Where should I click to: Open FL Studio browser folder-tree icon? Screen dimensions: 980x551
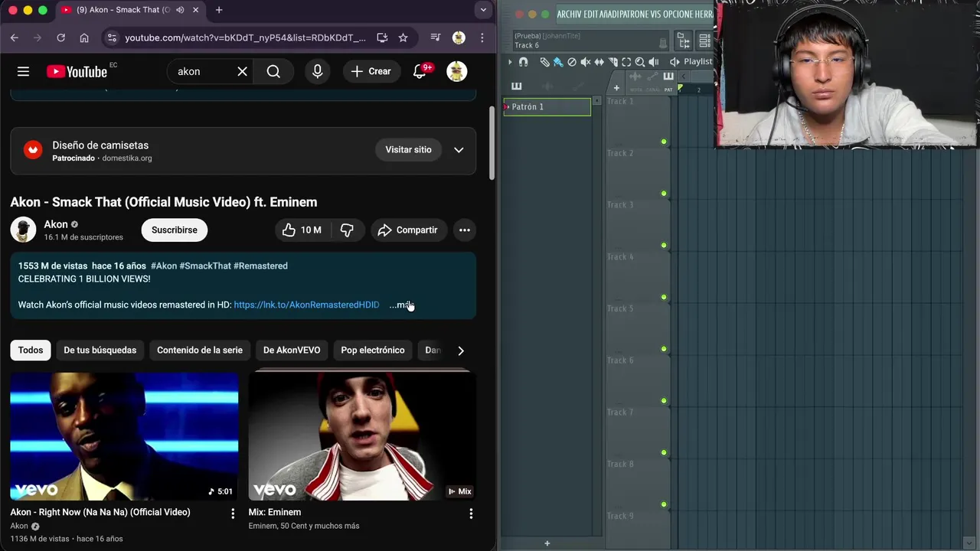684,41
